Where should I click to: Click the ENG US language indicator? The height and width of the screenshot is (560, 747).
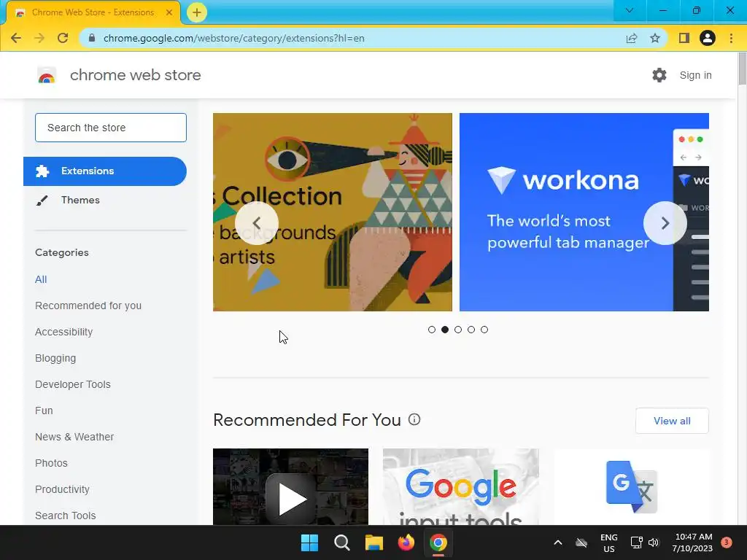pos(609,542)
